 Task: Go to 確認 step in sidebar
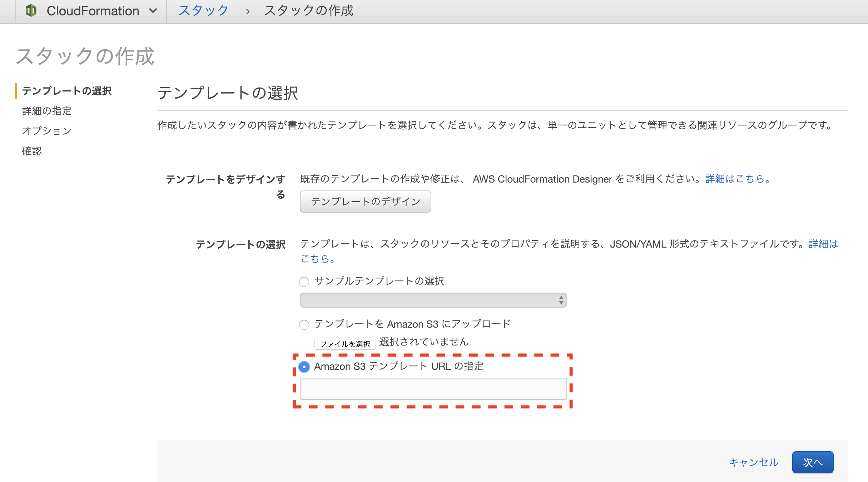click(32, 151)
